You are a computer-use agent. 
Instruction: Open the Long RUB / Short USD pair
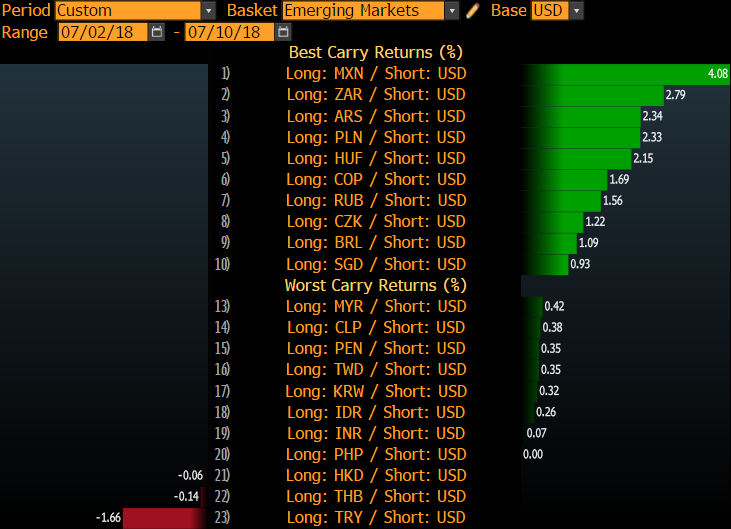(x=375, y=200)
